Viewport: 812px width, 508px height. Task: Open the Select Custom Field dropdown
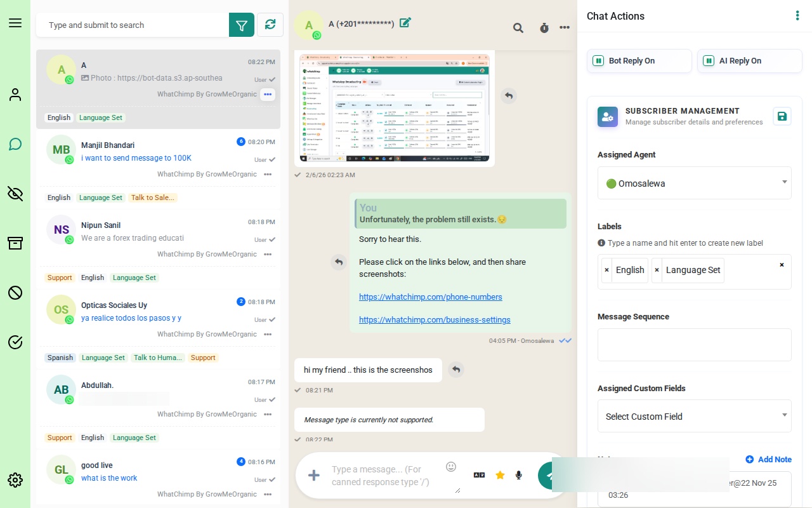(x=695, y=416)
